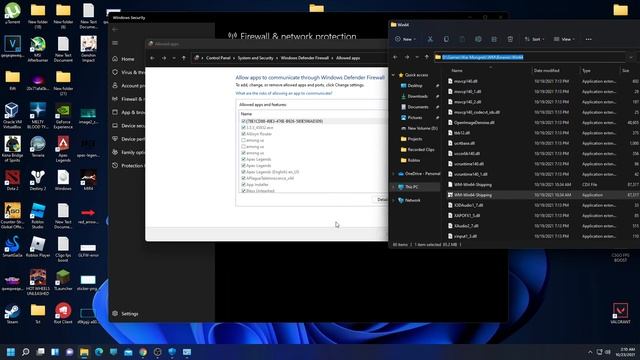Open Recorded Clips folder in quick access
This screenshot has height=360, width=640.
pyautogui.click(x=420, y=149)
